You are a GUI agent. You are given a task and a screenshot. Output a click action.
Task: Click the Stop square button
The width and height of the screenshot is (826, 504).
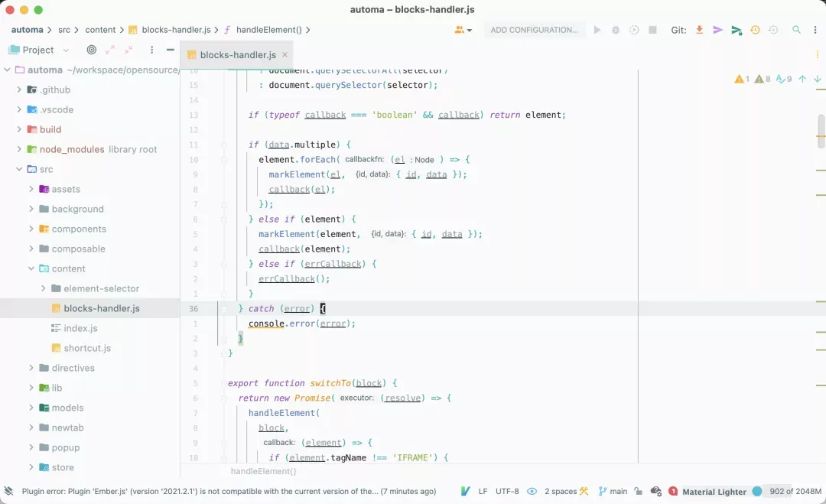click(652, 30)
